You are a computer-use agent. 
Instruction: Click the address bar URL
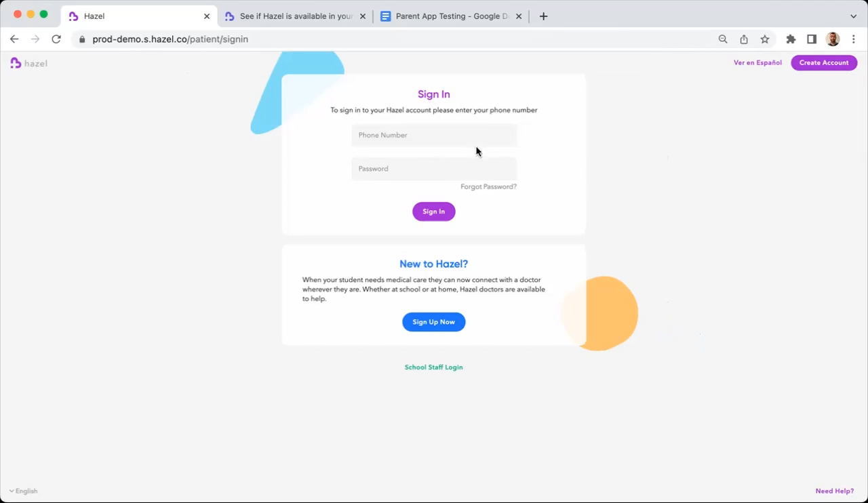point(170,39)
